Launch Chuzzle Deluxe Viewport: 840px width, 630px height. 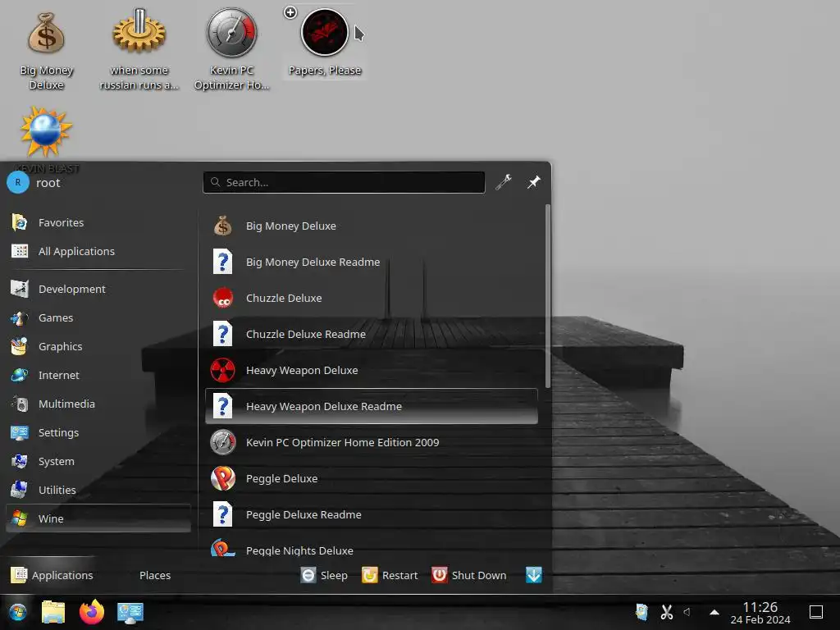point(372,298)
